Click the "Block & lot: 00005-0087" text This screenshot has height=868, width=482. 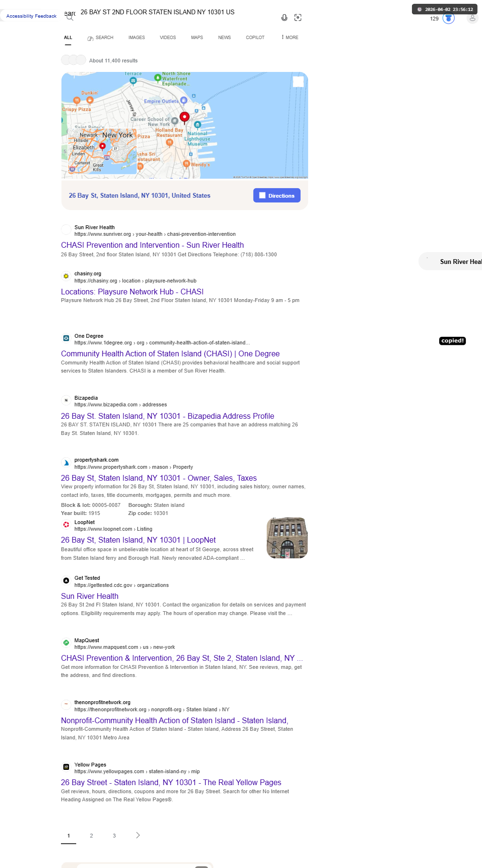point(90,505)
